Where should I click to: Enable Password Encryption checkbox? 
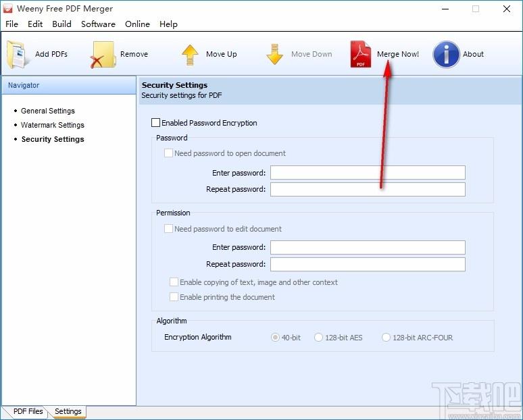click(155, 123)
